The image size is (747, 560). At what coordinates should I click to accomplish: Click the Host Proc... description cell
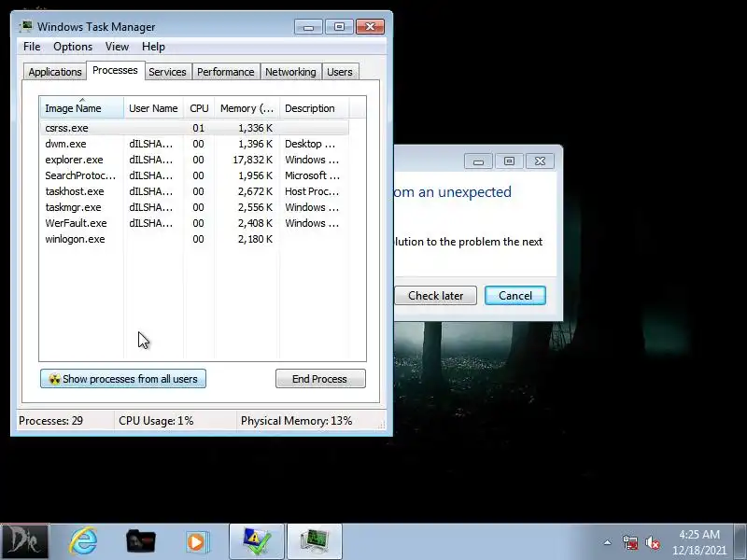click(312, 191)
